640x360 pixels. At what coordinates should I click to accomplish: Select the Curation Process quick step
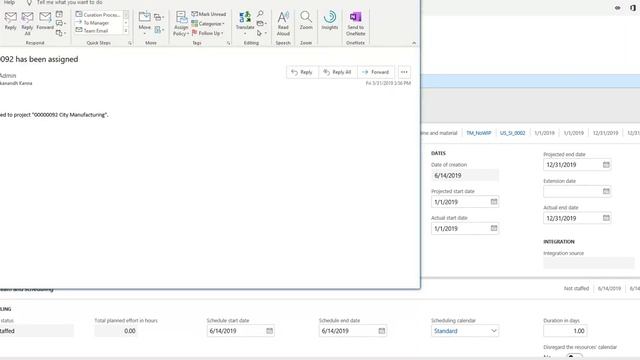(x=98, y=15)
